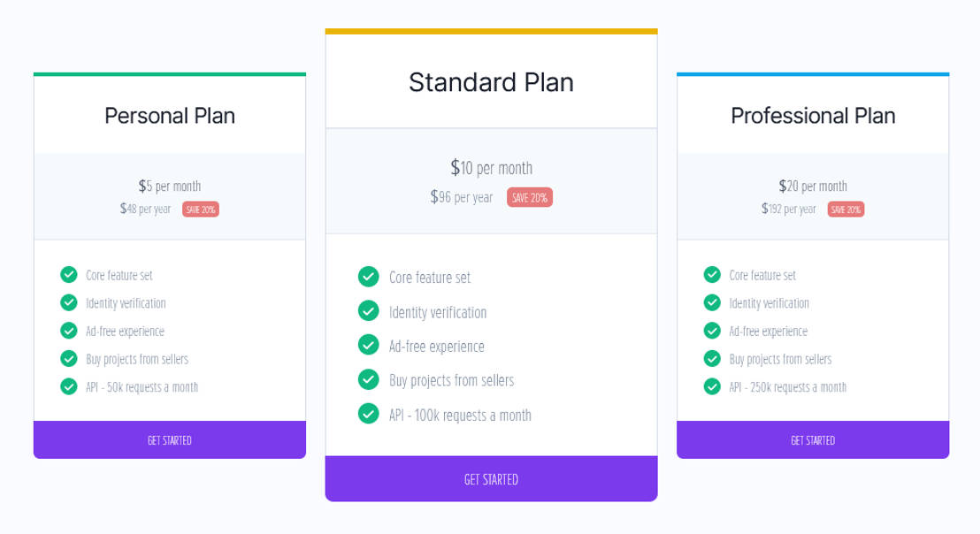
Task: Click the checkmark beside Core feature set in Personal Plan
Action: (69, 275)
